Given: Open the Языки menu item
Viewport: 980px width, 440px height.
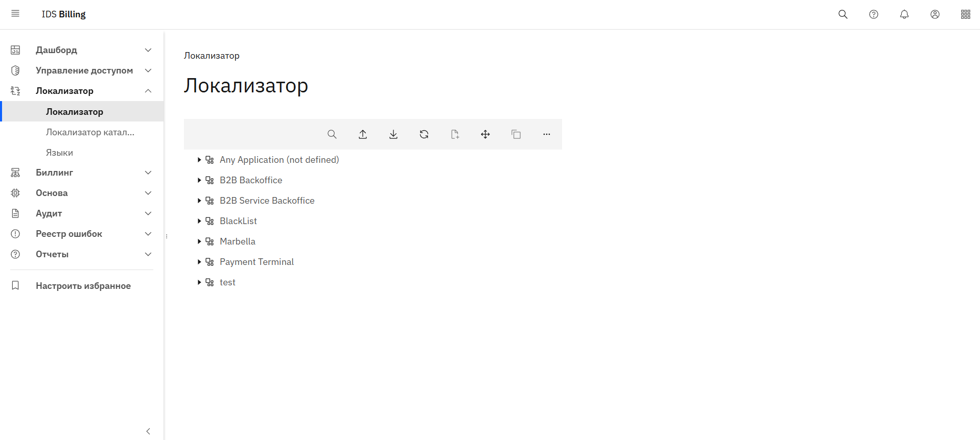Looking at the screenshot, I should 59,153.
